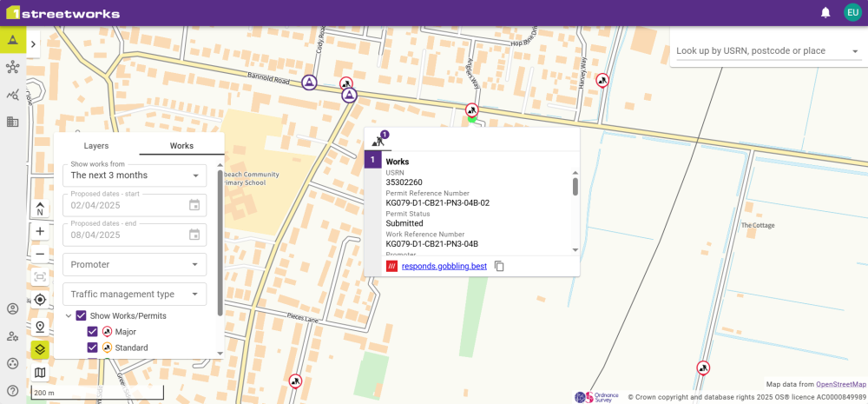This screenshot has height=404, width=868.
Task: Reset map orientation with the North button
Action: pos(40,209)
